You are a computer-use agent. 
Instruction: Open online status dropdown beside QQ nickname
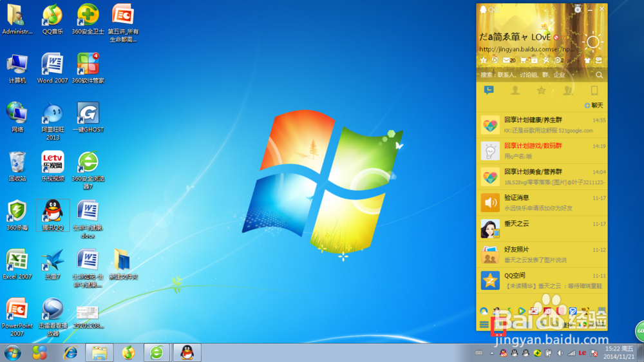click(x=556, y=37)
